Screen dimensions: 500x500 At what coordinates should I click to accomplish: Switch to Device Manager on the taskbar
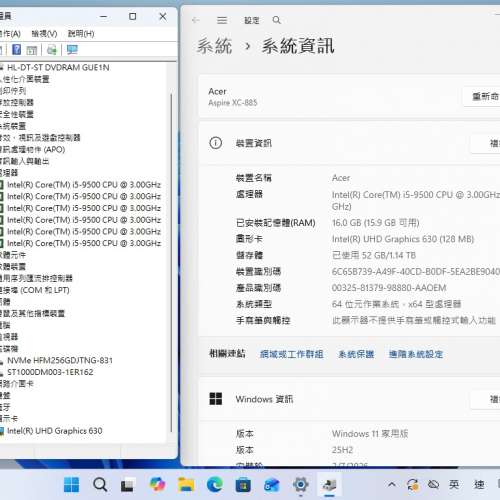(329, 485)
